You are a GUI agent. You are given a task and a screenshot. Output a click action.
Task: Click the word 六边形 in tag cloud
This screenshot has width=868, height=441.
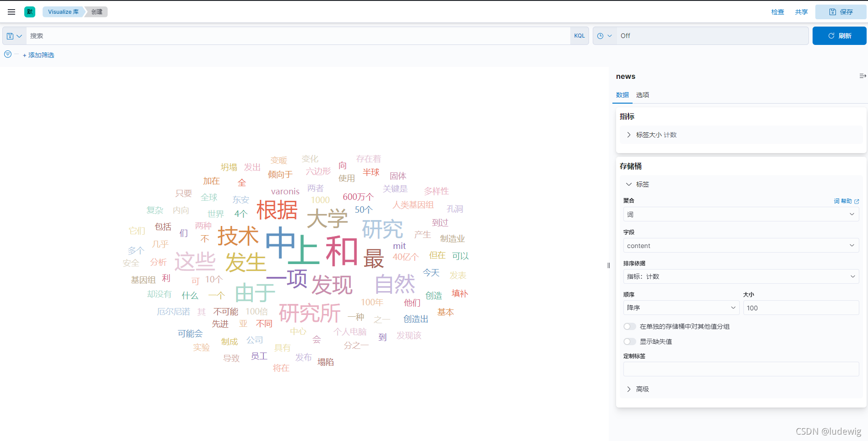point(318,171)
